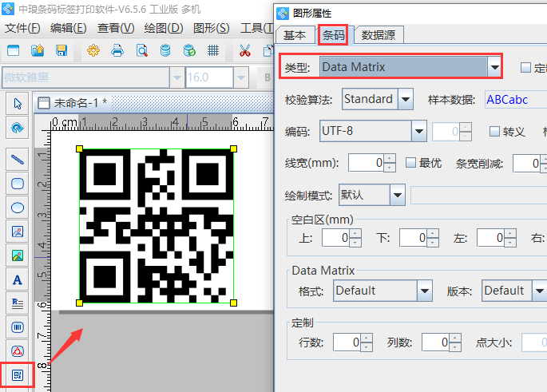
Task: Open the 绘制模式 默认 dropdown
Action: pos(398,195)
